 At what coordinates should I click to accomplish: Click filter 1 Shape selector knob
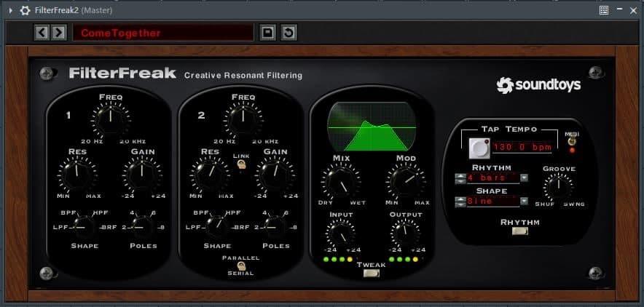click(x=85, y=227)
